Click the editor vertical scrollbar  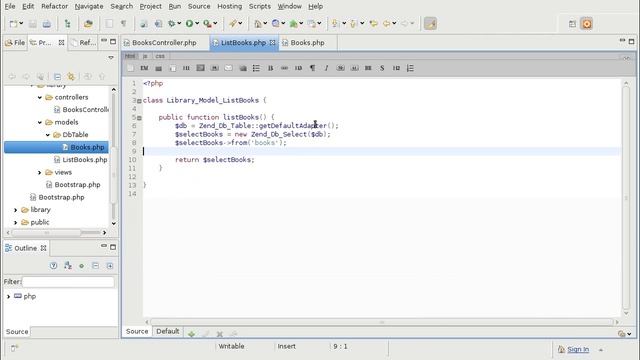pos(626,198)
